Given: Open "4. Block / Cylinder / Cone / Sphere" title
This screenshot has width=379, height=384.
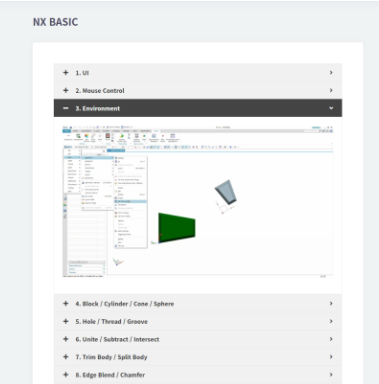Looking at the screenshot, I should (x=125, y=304).
